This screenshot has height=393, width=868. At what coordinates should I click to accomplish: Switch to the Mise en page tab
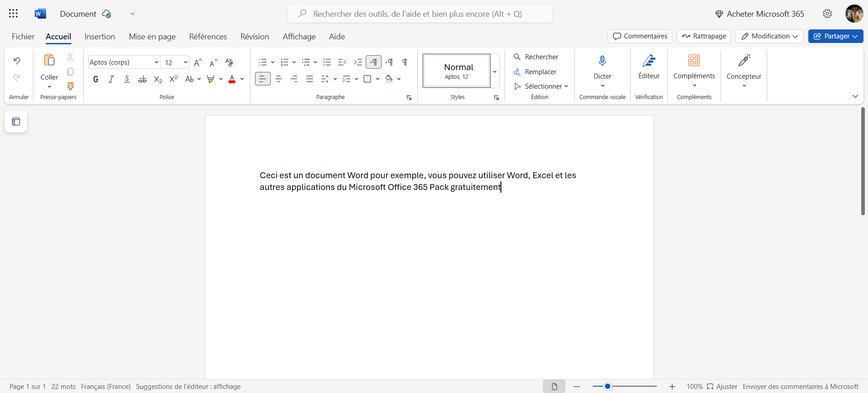(152, 37)
